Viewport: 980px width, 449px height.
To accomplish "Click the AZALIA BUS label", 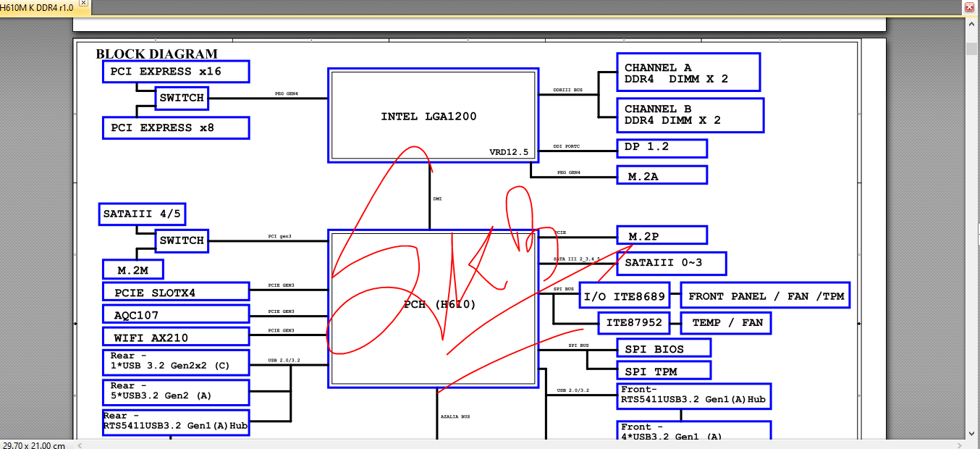I will [x=455, y=416].
